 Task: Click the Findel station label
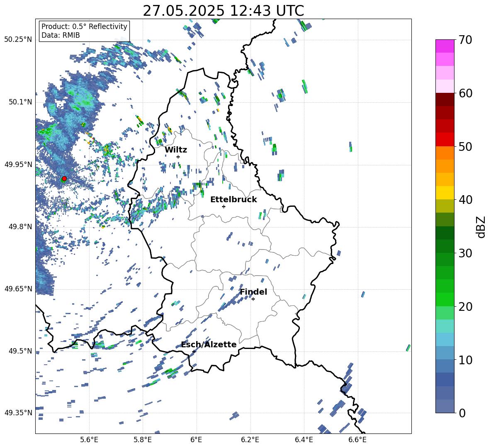253,292
